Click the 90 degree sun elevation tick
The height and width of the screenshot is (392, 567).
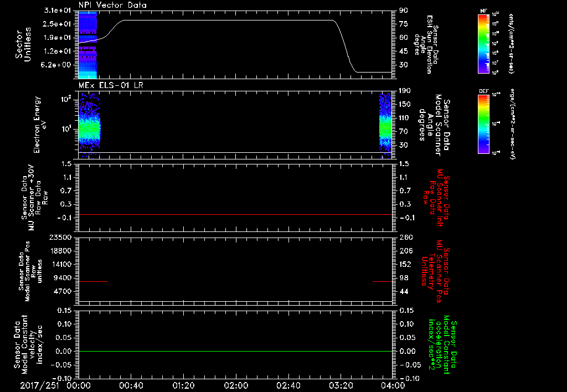404,11
